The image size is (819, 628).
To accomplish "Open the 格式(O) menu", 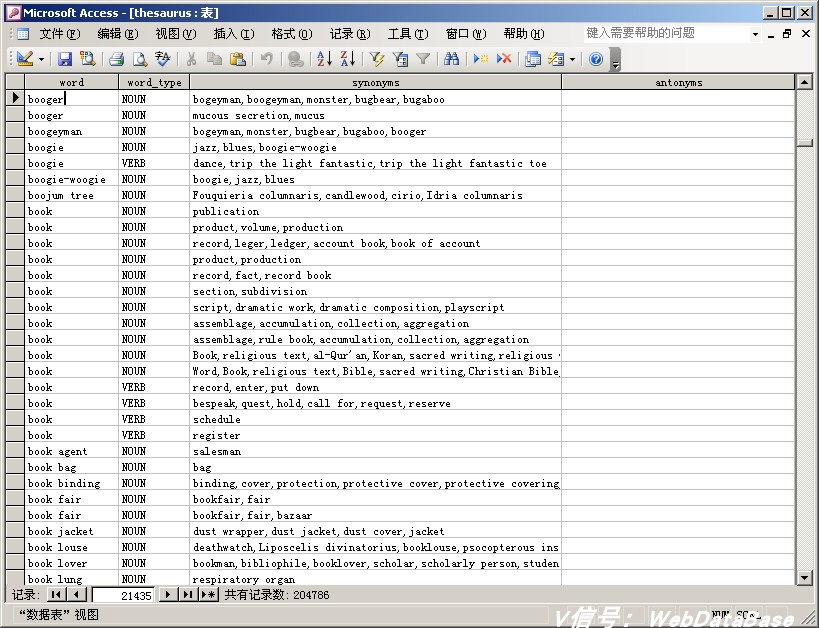I will coord(291,34).
